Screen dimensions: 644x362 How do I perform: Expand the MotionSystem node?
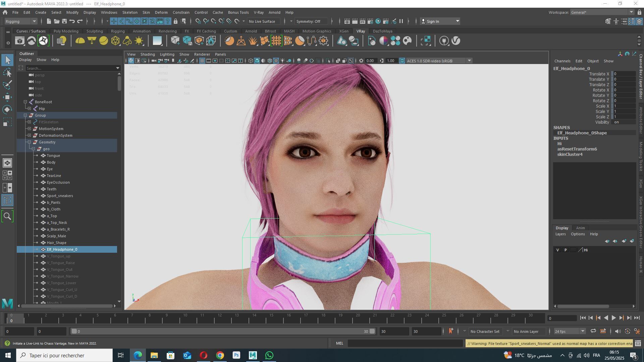tap(30, 129)
